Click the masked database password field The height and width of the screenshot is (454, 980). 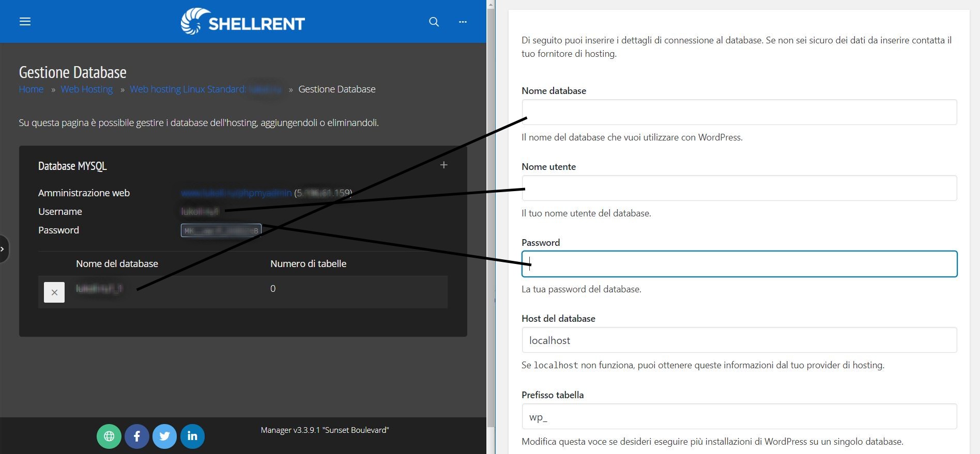(x=221, y=230)
